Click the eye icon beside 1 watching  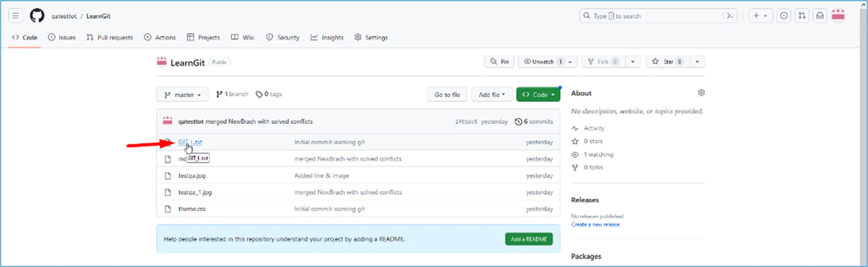pos(575,155)
